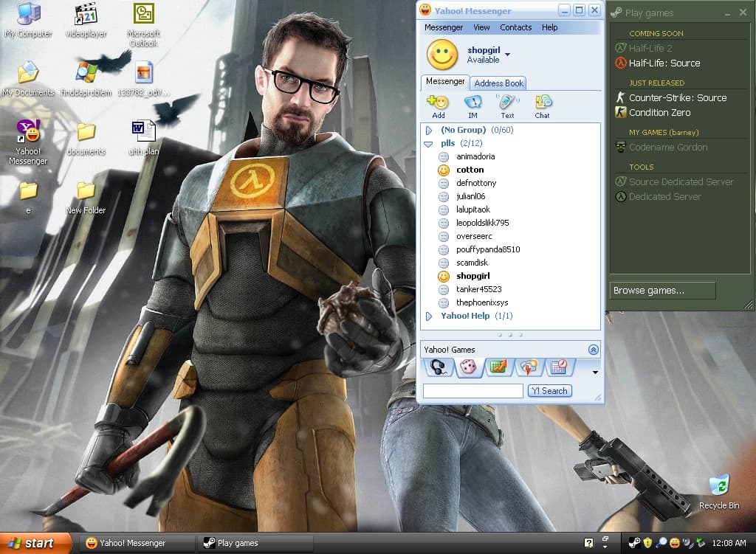This screenshot has width=756, height=554.
Task: Click the Text message phone icon
Action: click(x=507, y=103)
